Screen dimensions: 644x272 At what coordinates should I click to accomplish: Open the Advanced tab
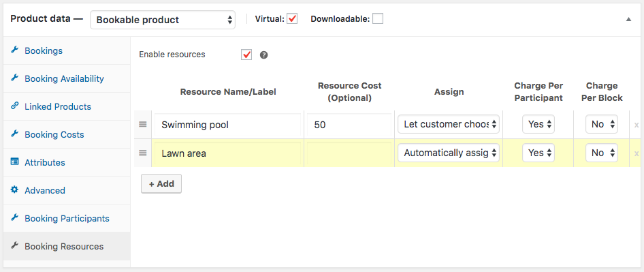tap(67, 190)
